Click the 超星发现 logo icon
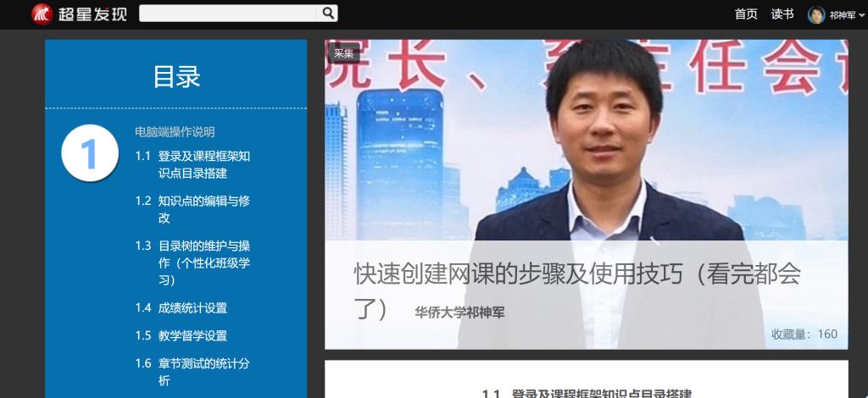Image resolution: width=868 pixels, height=398 pixels. point(42,14)
